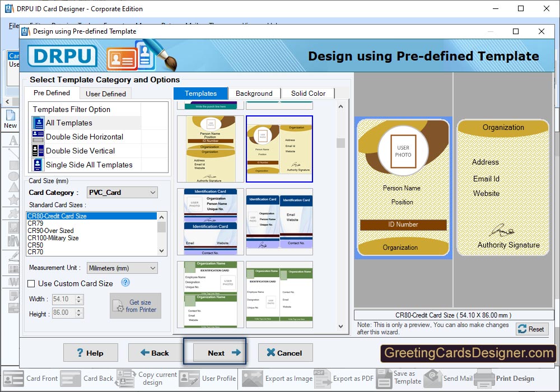560x392 pixels.
Task: Click the Cancel button
Action: click(286, 353)
